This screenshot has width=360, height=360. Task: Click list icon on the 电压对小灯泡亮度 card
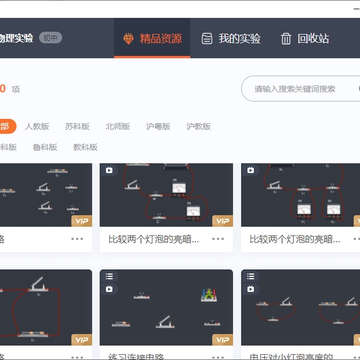tap(251, 276)
